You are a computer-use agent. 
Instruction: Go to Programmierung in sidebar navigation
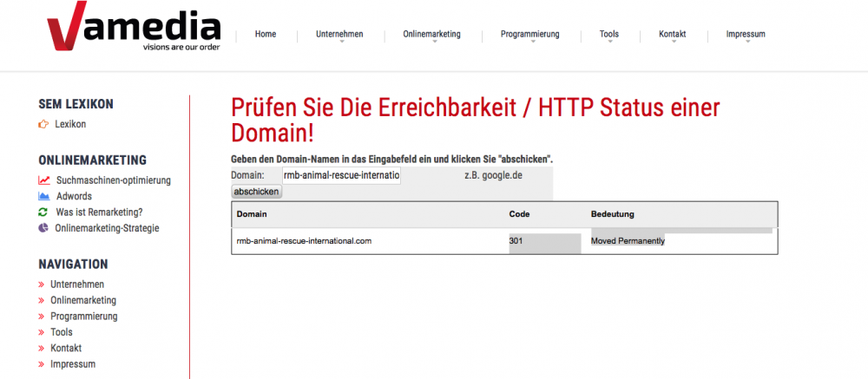84,317
